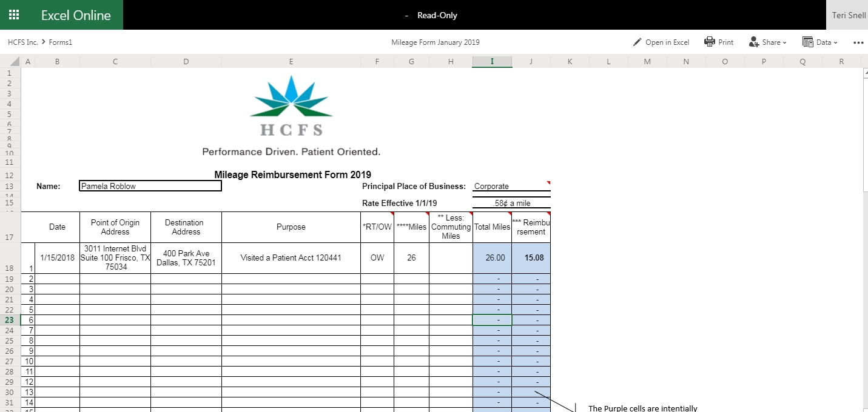Open HCFS Inc. breadcrumb link

tap(22, 42)
